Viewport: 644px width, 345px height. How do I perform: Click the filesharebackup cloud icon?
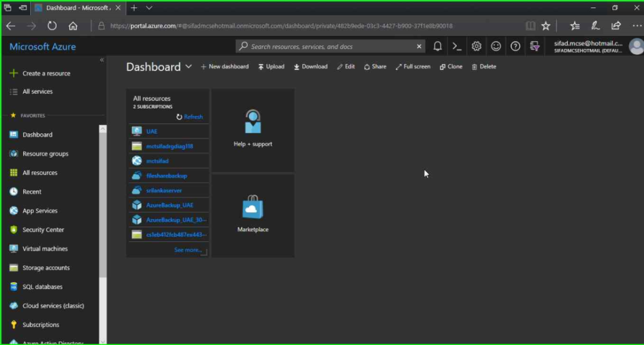pyautogui.click(x=136, y=176)
